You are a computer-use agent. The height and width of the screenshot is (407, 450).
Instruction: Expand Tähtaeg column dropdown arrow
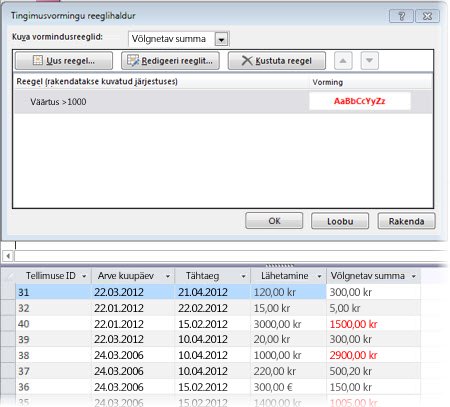coord(243,276)
